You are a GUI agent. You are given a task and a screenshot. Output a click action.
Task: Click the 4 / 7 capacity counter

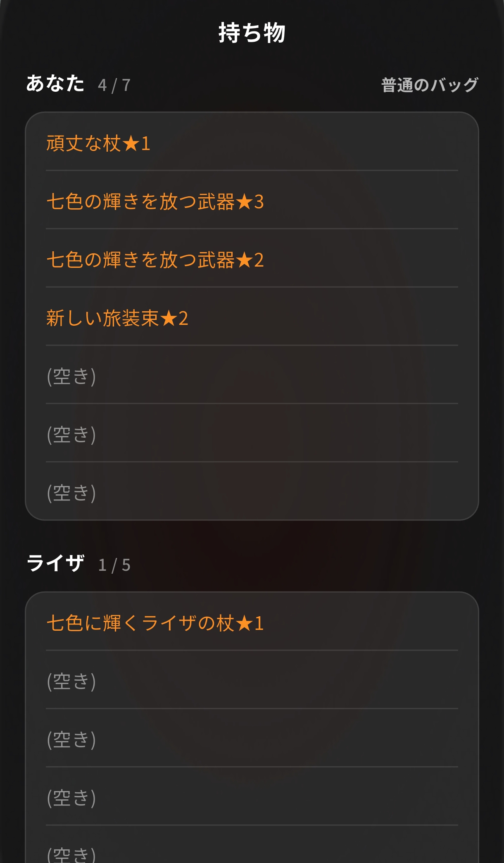tap(114, 86)
